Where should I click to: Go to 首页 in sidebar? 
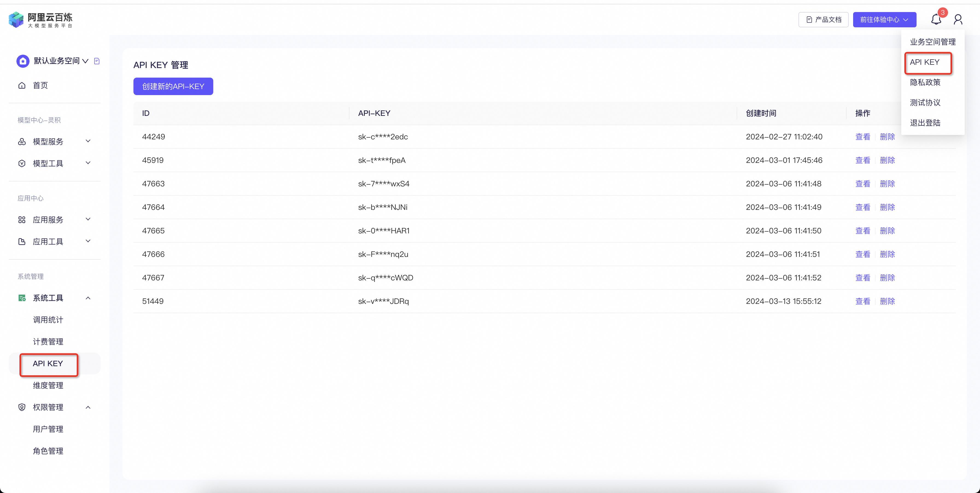click(40, 85)
